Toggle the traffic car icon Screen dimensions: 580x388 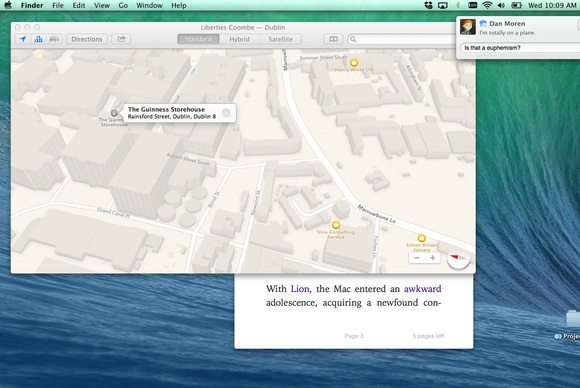point(54,39)
